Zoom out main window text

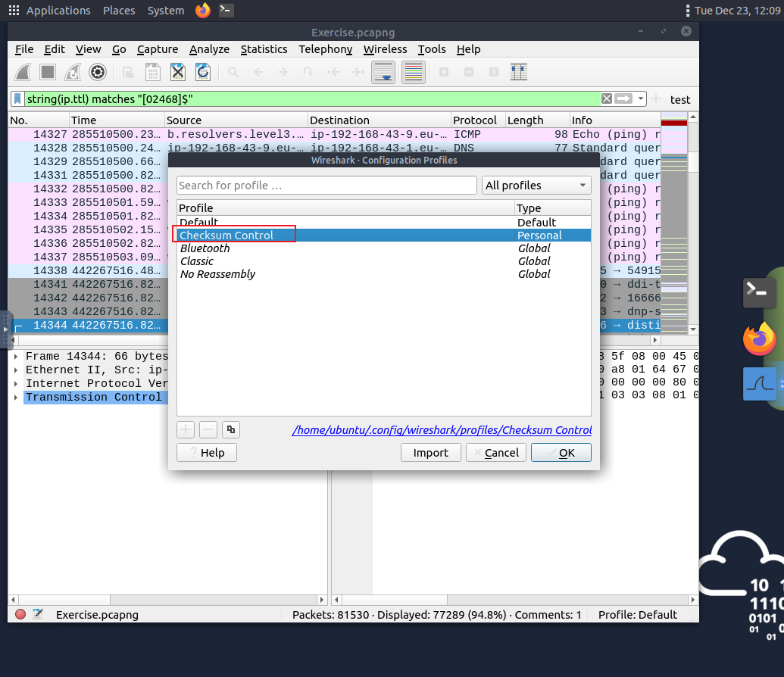click(468, 72)
